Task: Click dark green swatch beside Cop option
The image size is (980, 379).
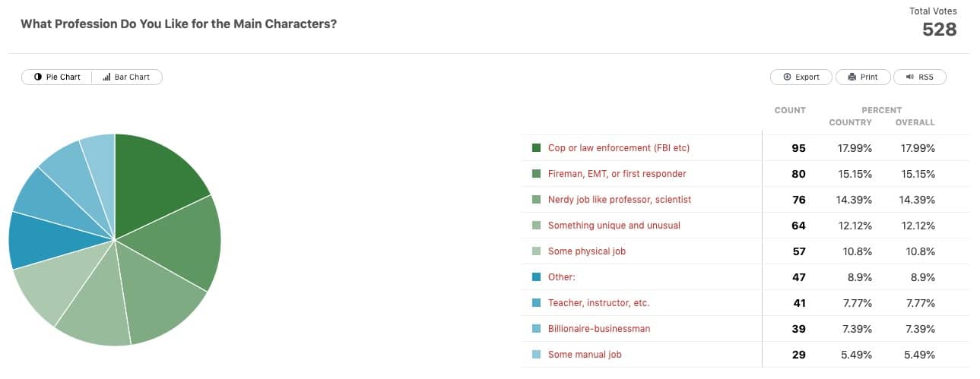Action: tap(536, 148)
